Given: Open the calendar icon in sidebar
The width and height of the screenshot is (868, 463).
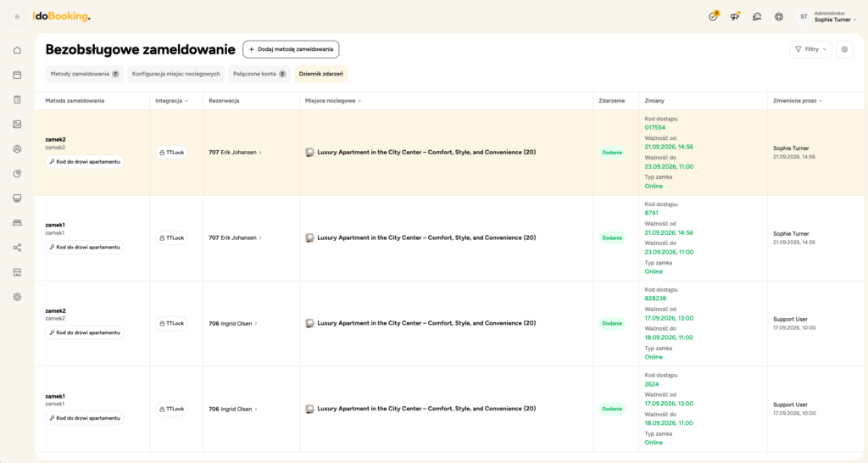Looking at the screenshot, I should click(x=17, y=75).
